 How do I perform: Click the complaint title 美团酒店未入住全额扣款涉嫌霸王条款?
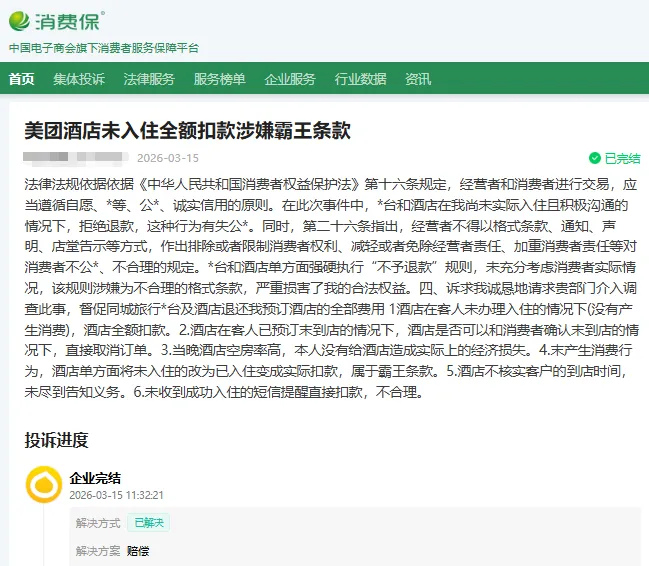click(x=187, y=130)
